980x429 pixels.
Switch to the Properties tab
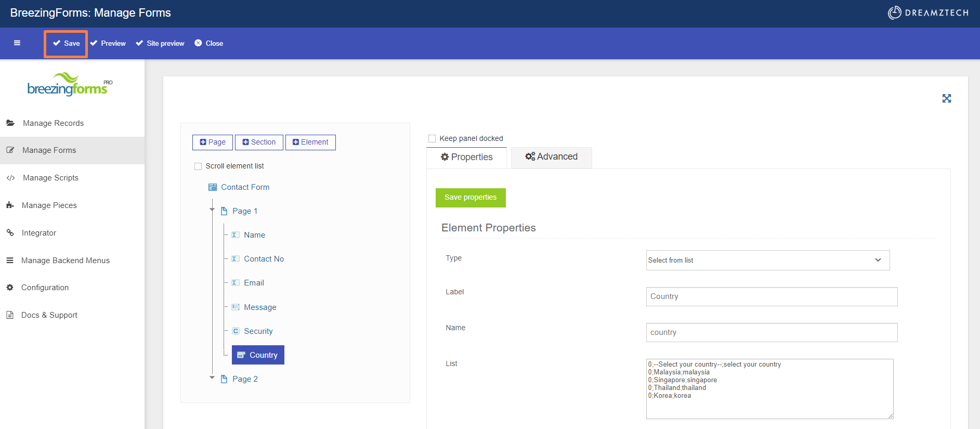click(x=466, y=158)
